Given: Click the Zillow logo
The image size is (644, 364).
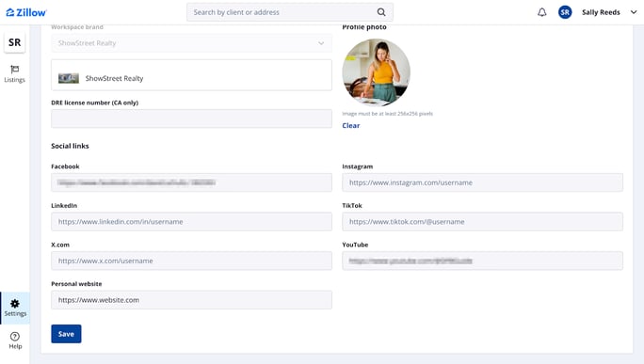Looking at the screenshot, I should coord(26,12).
